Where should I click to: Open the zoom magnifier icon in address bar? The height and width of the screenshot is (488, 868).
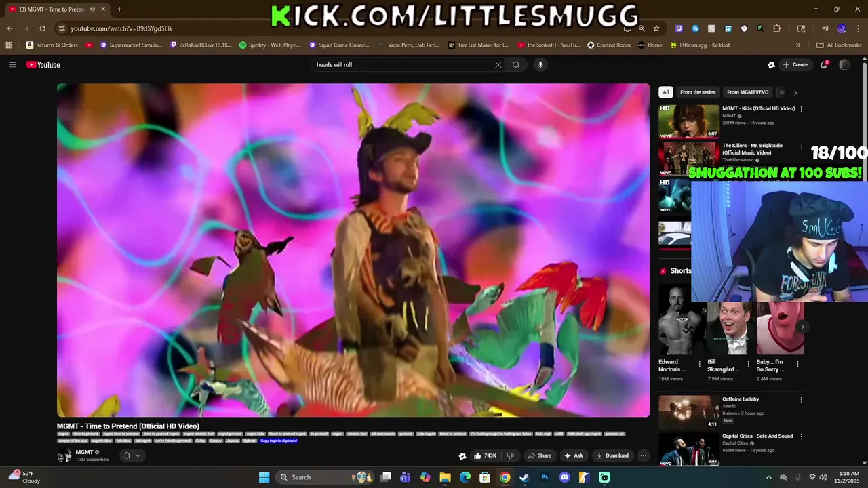pyautogui.click(x=642, y=28)
